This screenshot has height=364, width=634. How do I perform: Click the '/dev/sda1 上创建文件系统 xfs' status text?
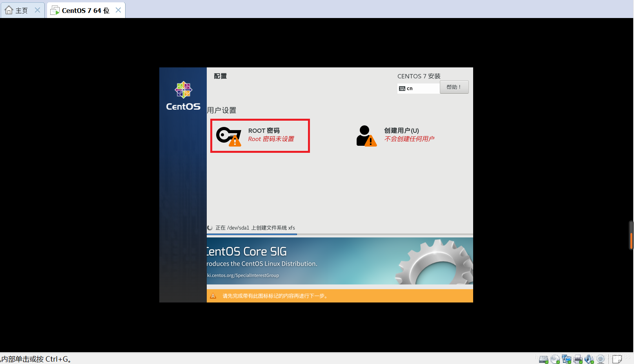tap(261, 228)
